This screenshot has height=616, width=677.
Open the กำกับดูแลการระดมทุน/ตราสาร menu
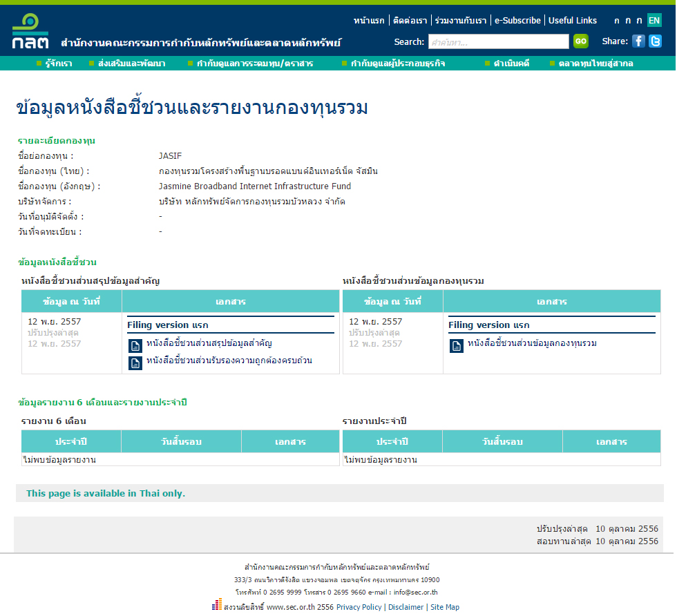[255, 64]
